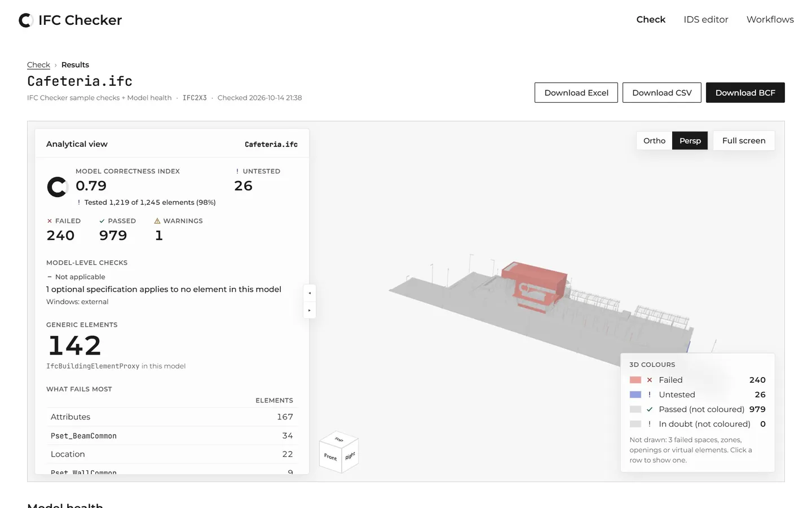Select the Top face of view cube

[339, 439]
